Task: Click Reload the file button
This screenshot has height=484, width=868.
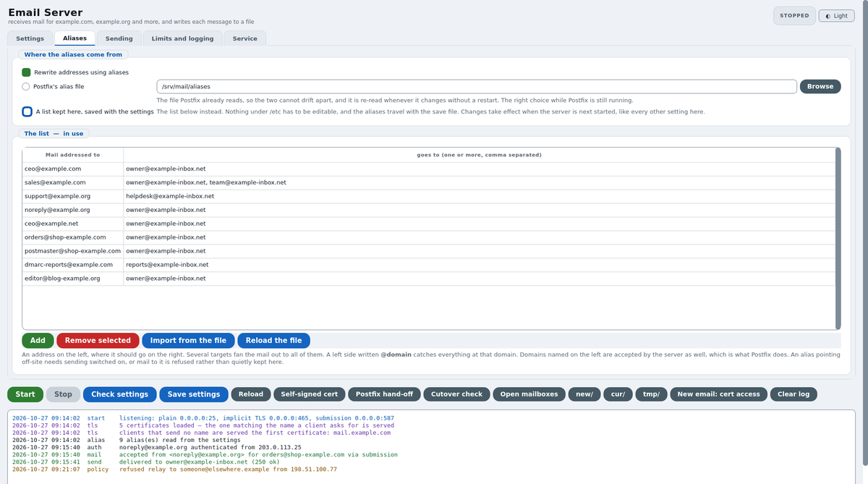Action: click(273, 341)
